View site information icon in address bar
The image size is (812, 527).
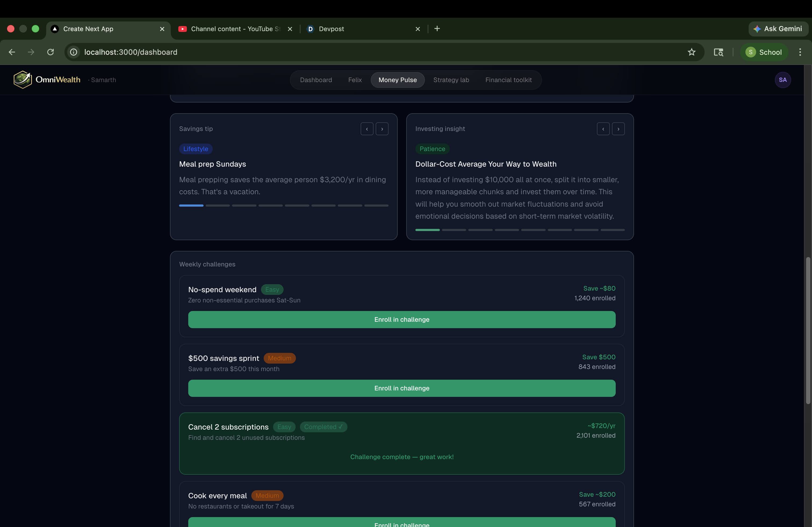point(73,52)
